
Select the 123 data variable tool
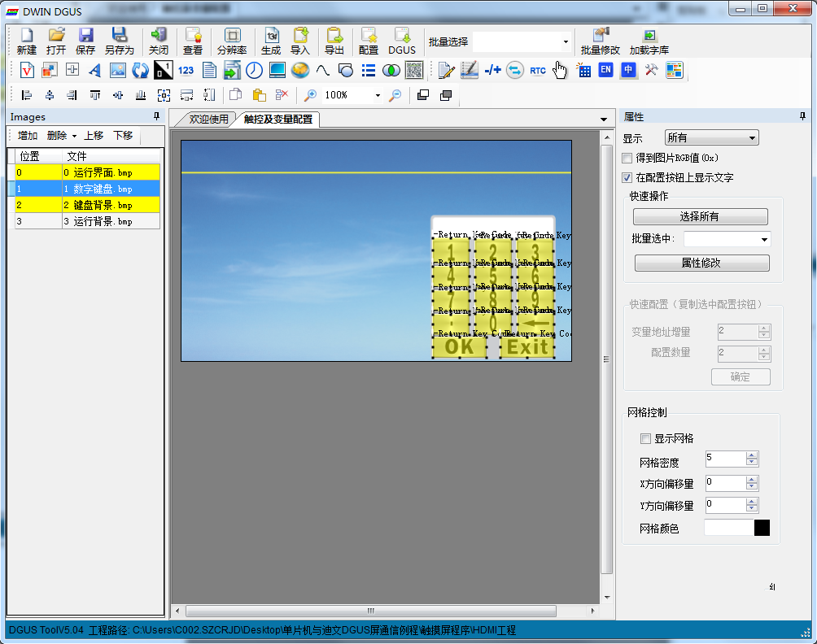tap(186, 70)
